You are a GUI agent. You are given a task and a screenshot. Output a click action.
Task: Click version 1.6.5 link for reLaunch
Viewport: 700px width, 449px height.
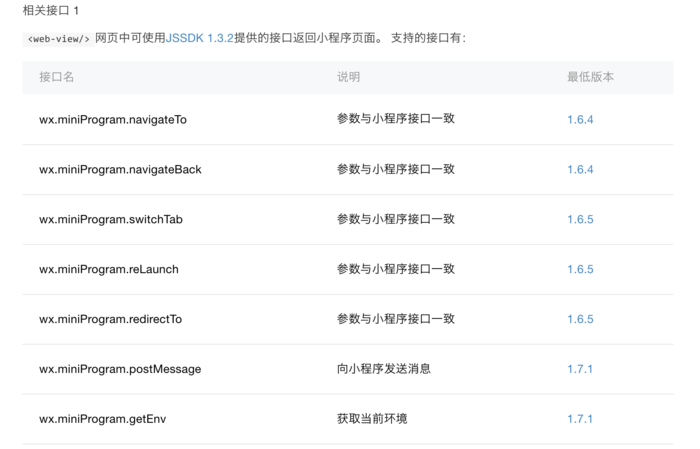click(x=580, y=270)
